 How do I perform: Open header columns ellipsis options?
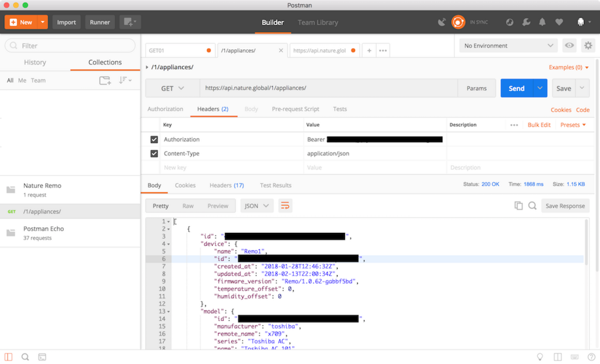[x=514, y=125]
